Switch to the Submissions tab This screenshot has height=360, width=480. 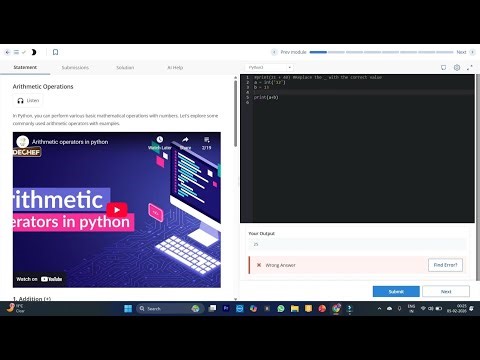point(75,68)
